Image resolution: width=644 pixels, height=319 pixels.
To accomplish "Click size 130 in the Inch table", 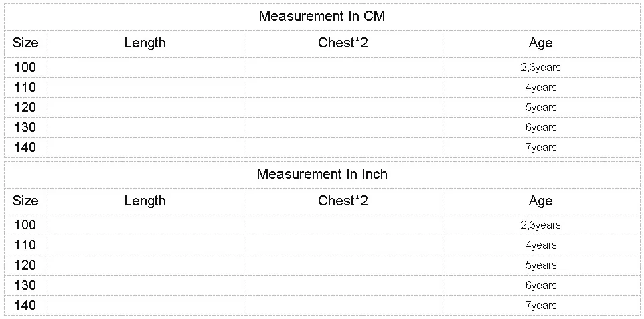I will 25,286.
